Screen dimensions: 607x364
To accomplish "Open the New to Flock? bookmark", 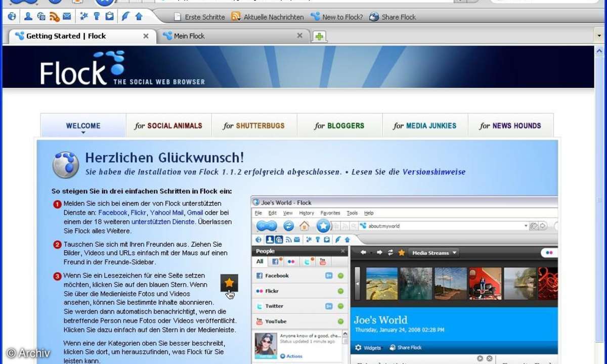I will (336, 17).
